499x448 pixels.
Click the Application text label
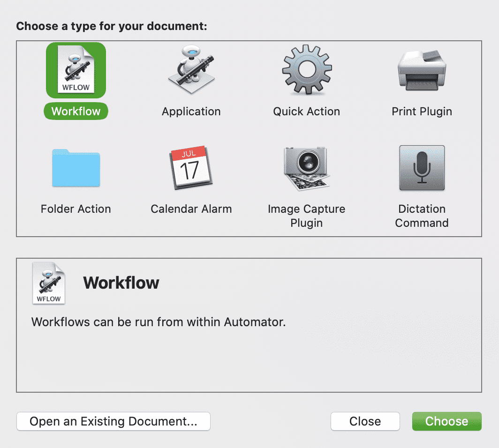click(191, 112)
